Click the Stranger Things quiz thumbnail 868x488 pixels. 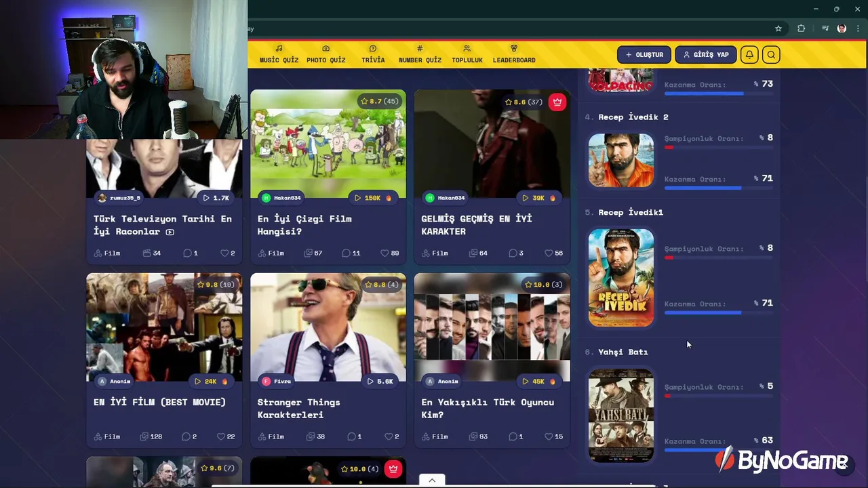328,327
